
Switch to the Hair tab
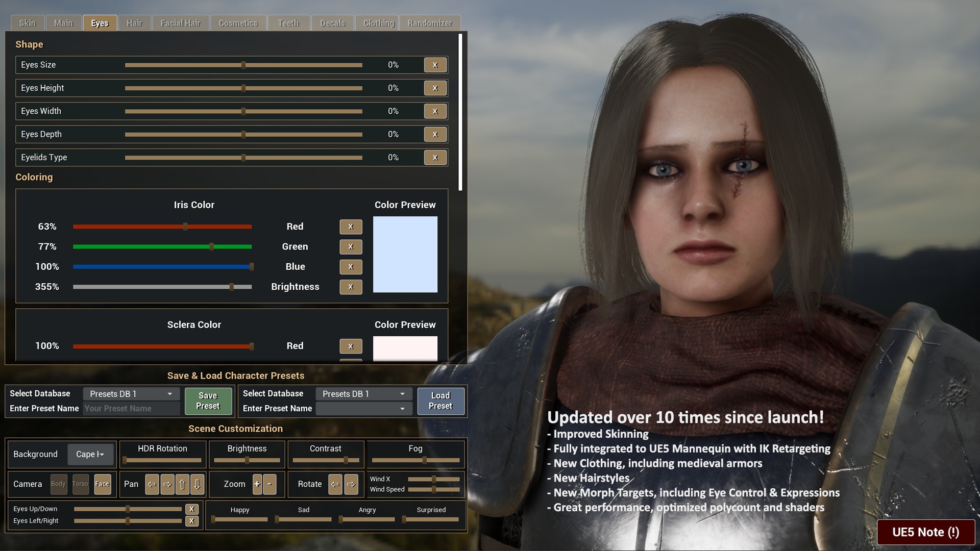135,22
